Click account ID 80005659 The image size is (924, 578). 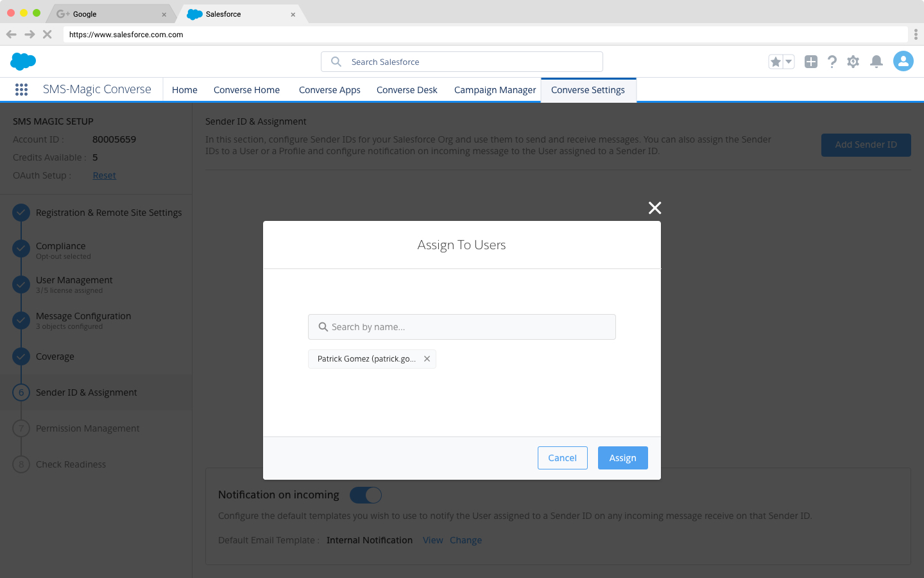pyautogui.click(x=114, y=139)
